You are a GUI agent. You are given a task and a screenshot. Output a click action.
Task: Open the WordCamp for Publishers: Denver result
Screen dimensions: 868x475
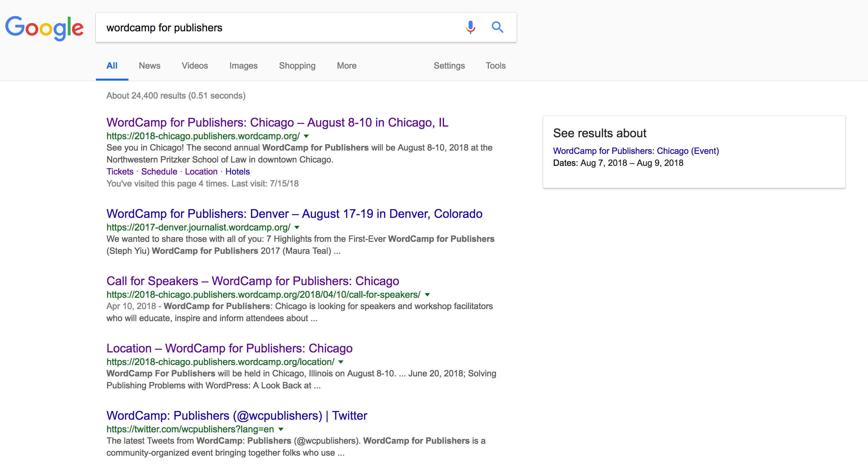[295, 214]
